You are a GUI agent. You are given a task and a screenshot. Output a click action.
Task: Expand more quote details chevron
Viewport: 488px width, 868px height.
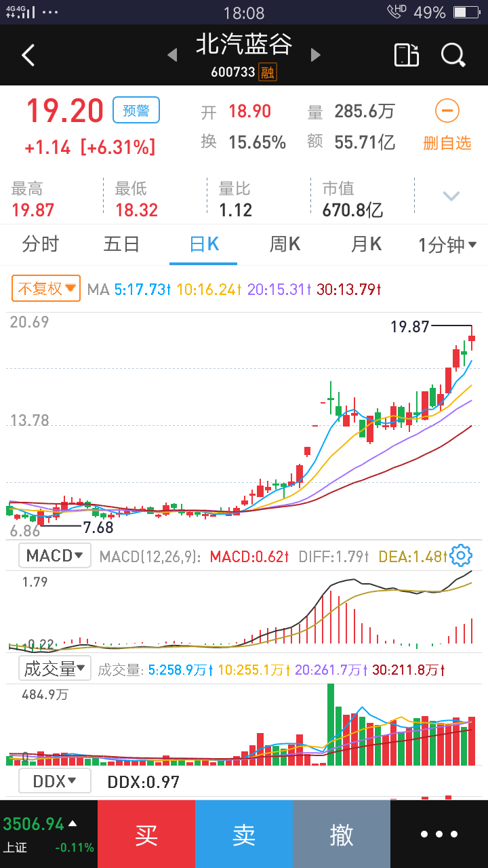tap(451, 197)
